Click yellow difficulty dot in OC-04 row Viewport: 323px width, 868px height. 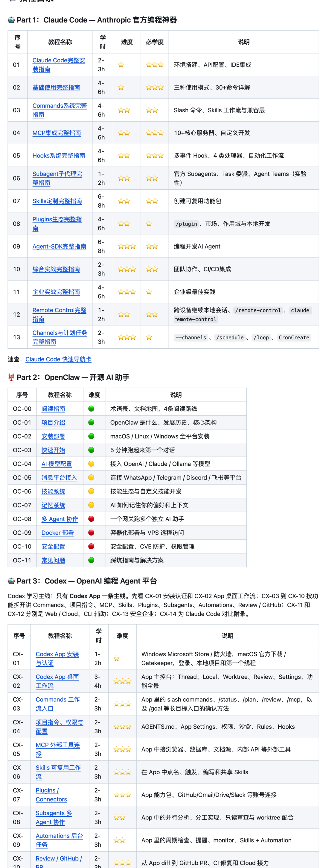(x=91, y=464)
